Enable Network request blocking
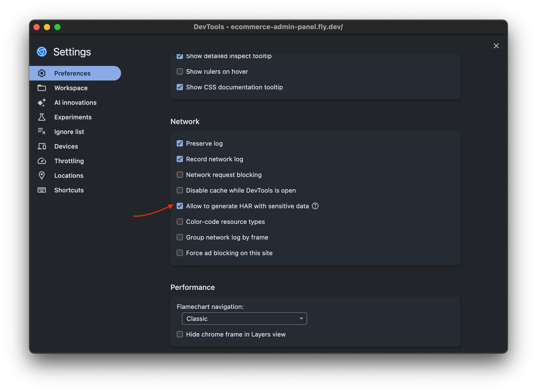 180,175
